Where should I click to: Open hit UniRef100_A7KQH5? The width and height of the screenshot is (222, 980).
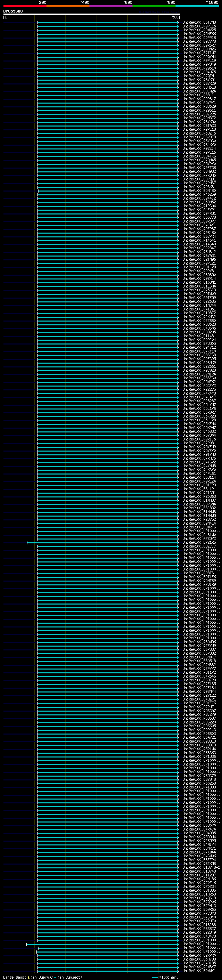coord(199,175)
